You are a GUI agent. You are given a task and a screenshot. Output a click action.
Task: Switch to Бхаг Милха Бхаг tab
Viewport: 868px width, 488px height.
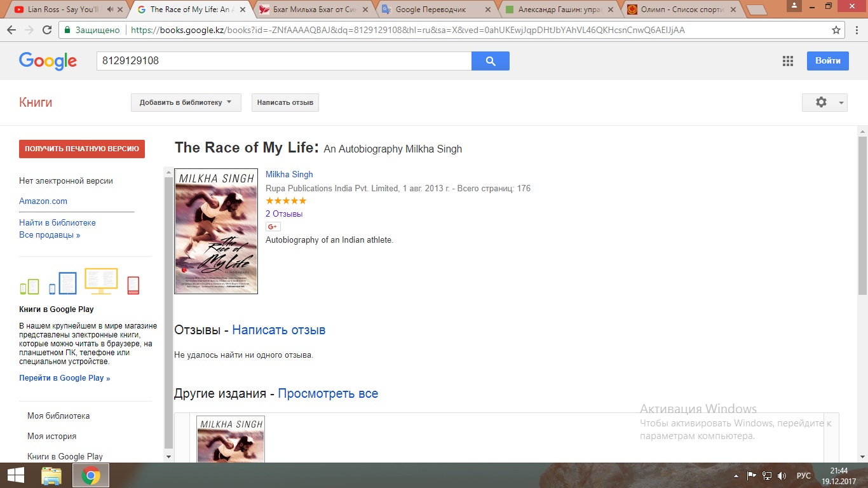311,10
